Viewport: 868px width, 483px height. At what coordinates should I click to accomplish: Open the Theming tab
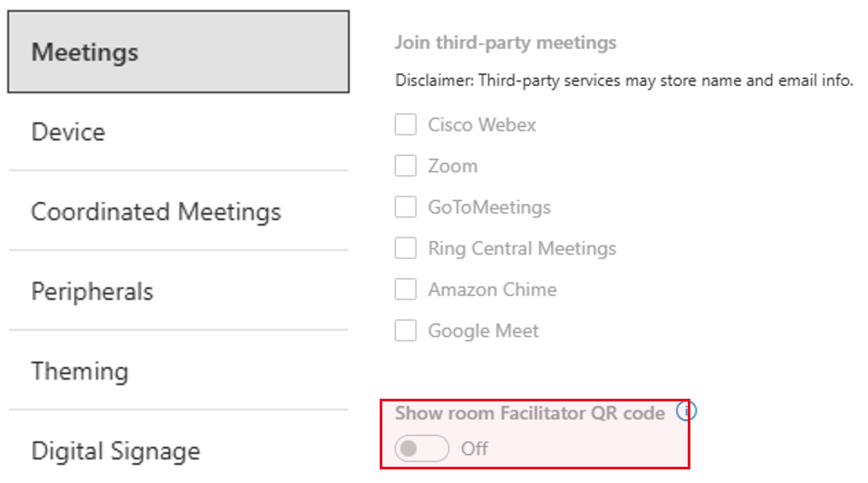click(x=178, y=372)
